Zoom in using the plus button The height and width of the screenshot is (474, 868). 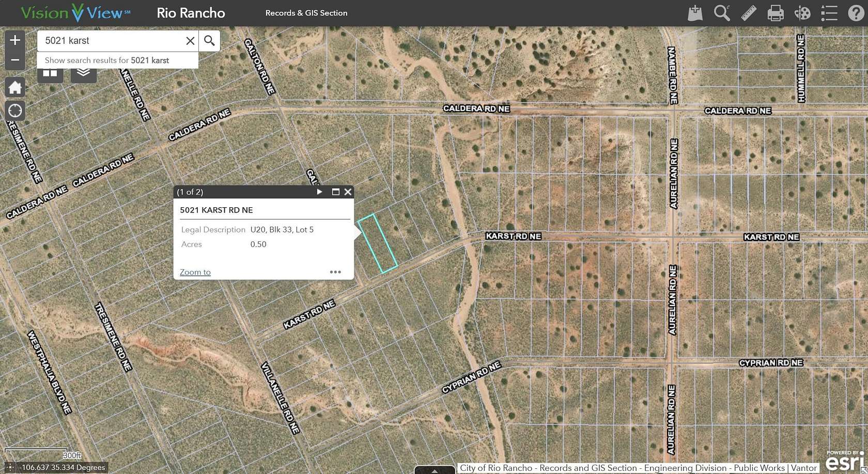click(15, 39)
